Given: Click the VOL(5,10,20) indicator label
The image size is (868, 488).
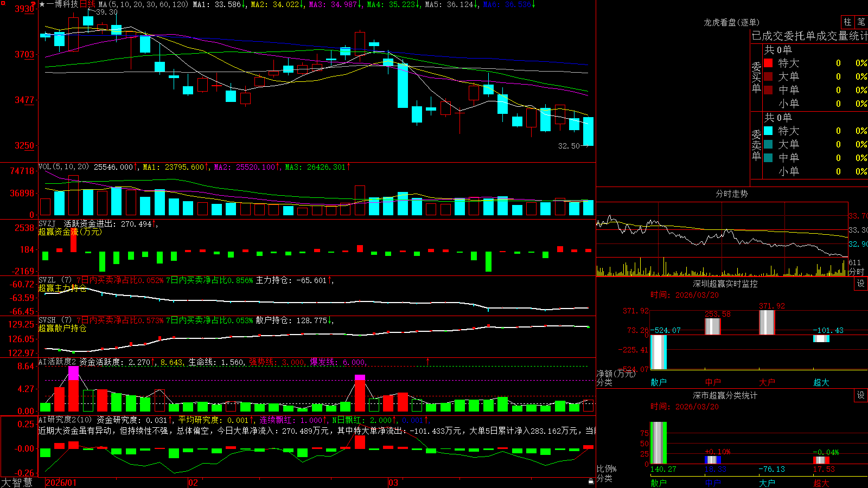Looking at the screenshot, I should pos(63,167).
